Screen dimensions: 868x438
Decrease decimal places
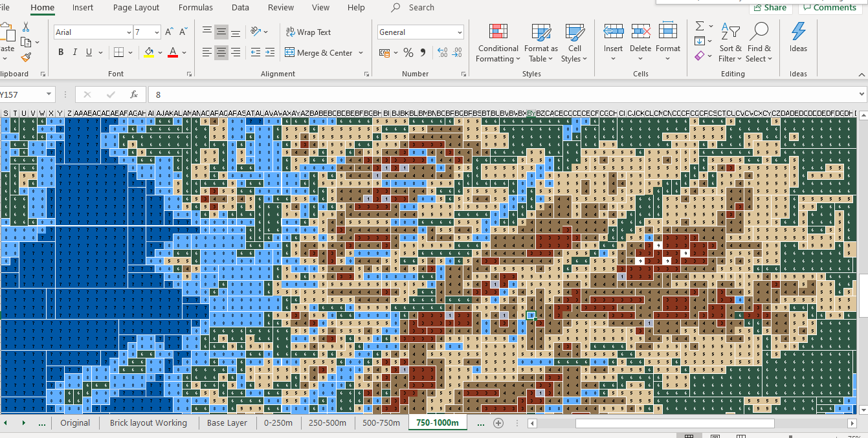coord(457,52)
